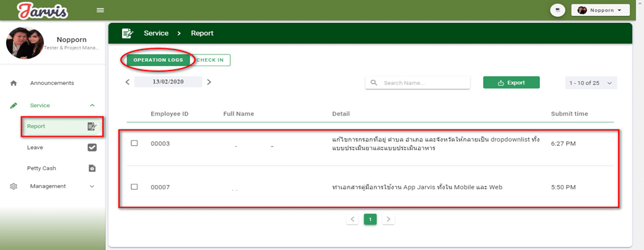The height and width of the screenshot is (250, 644).
Task: Click the Announcements home icon
Action: tap(14, 83)
